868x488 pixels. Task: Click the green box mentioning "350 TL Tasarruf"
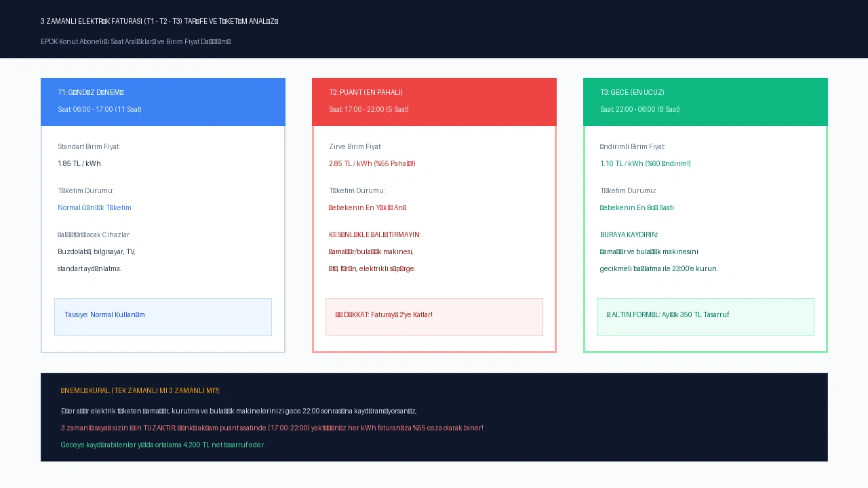pos(705,317)
